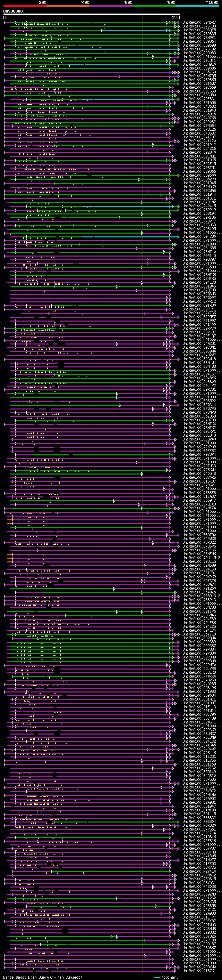Open hit UniRef100_B7QFW8
The width and height of the screenshot is (222, 980).
[199, 290]
